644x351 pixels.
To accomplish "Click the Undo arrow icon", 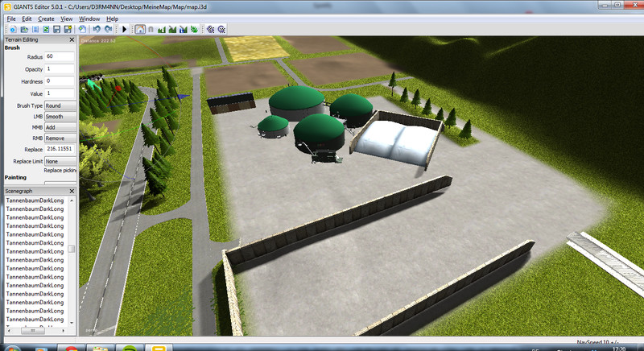I will tap(97, 29).
